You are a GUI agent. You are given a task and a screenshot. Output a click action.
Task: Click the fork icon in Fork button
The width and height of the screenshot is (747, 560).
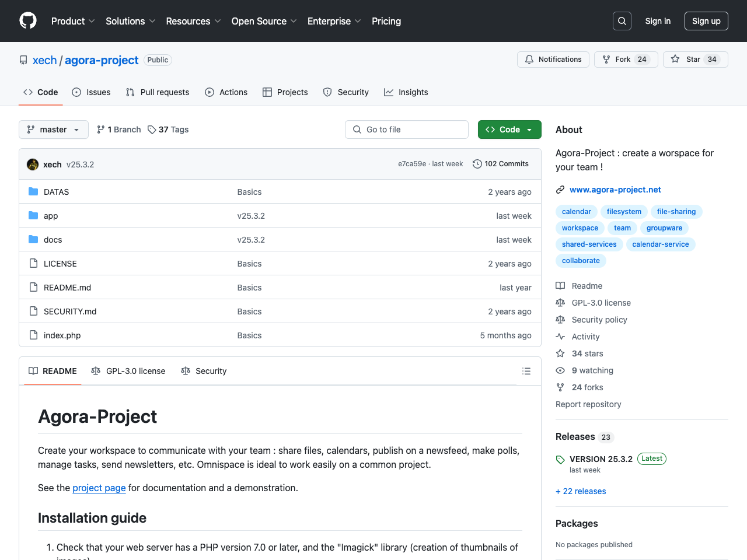(606, 60)
